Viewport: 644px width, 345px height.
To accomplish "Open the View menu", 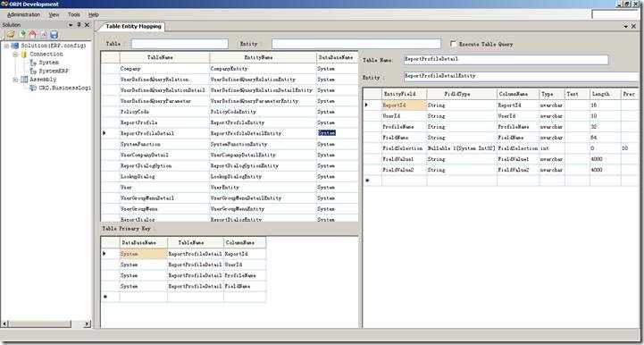I will coord(54,14).
